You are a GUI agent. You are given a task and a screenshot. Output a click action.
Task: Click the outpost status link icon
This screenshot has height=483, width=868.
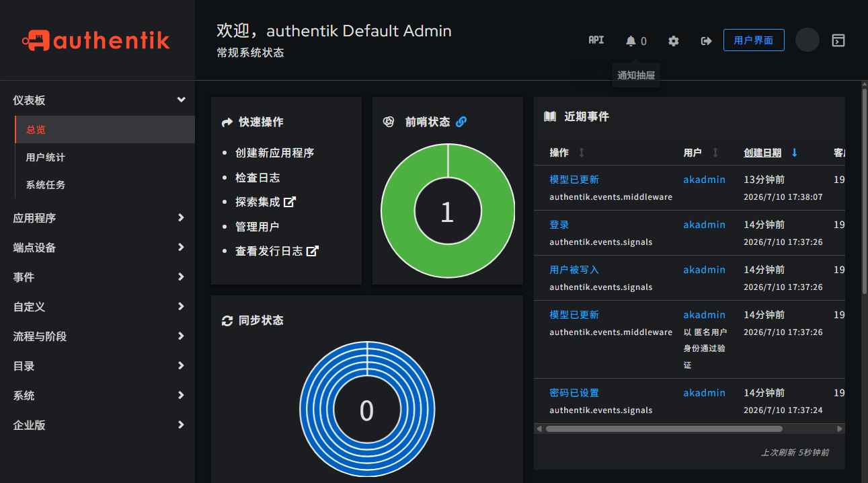461,122
